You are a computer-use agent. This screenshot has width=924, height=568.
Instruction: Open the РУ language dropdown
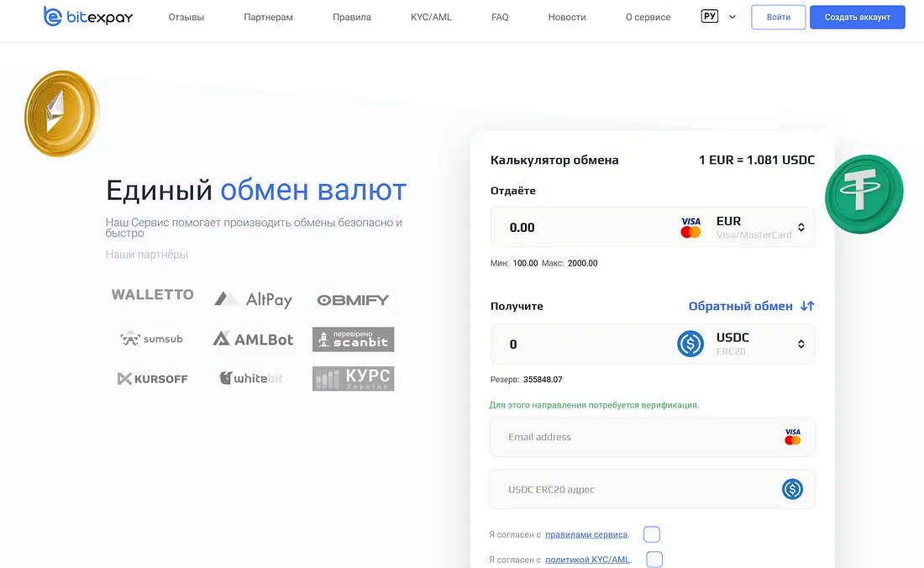(x=710, y=17)
